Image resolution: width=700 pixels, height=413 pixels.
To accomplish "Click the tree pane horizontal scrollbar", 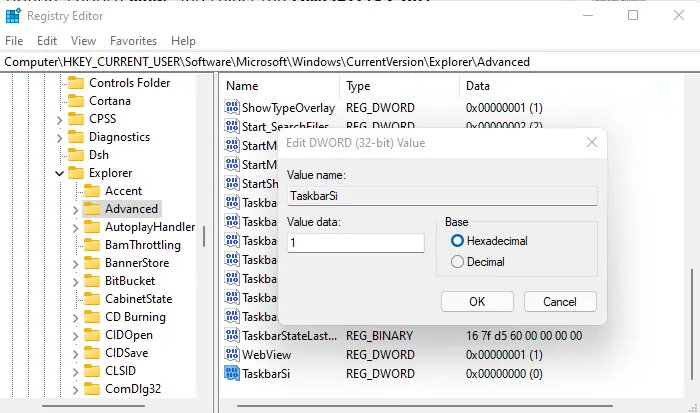I will click(93, 406).
